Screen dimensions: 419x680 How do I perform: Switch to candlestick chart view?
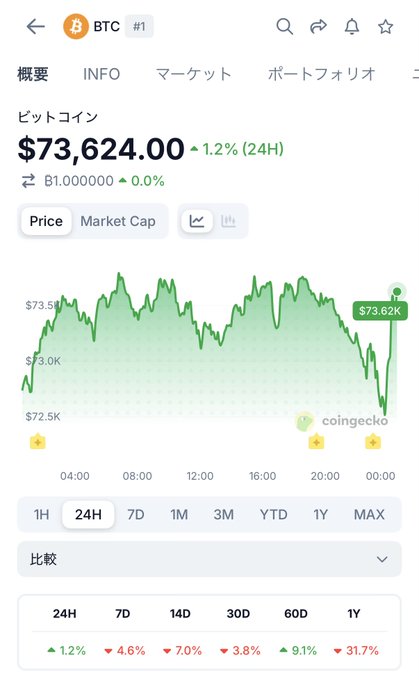click(228, 221)
